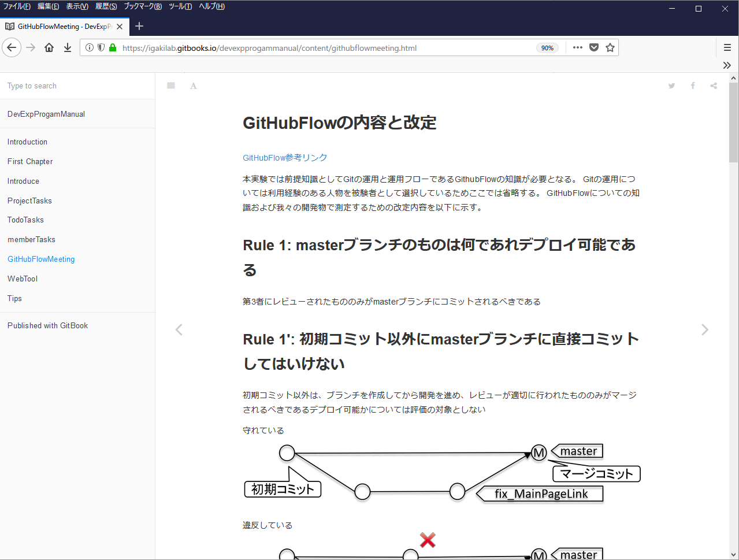Share the page on Twitter
This screenshot has height=560, width=739.
671,86
